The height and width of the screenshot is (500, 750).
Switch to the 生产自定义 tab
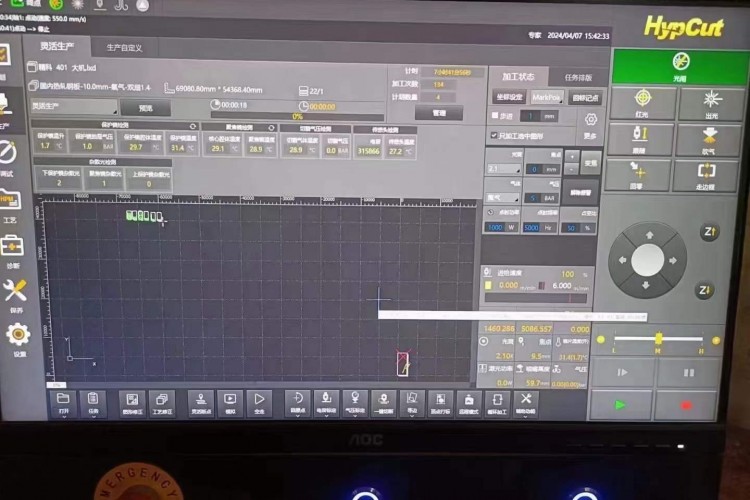[124, 48]
